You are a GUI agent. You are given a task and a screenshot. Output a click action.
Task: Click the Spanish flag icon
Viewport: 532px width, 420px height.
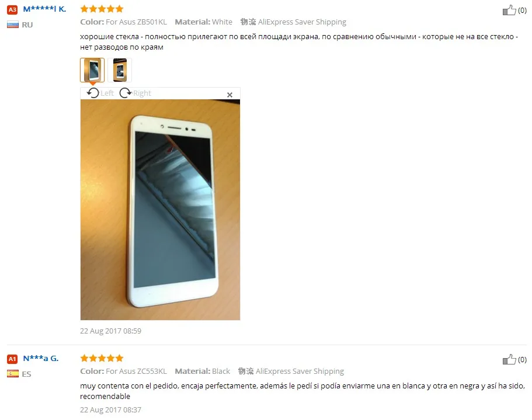pyautogui.click(x=13, y=374)
